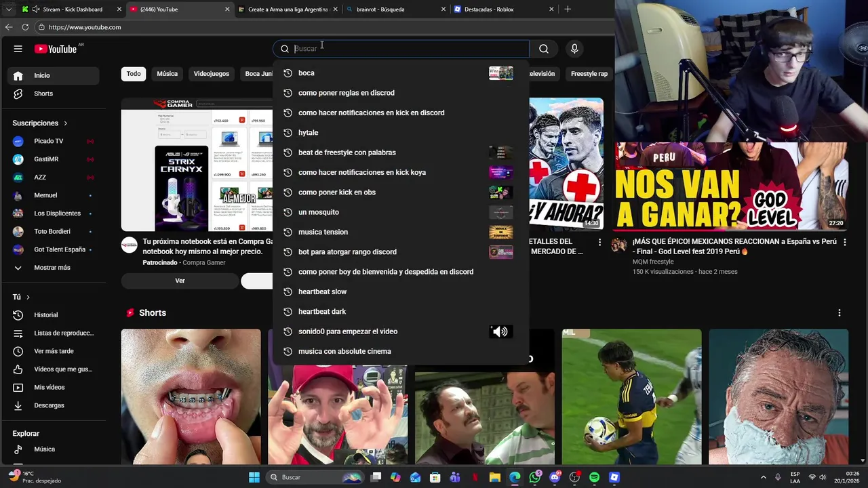Screen dimensions: 868x488
Task: Select Todo filter chip
Action: tap(134, 74)
